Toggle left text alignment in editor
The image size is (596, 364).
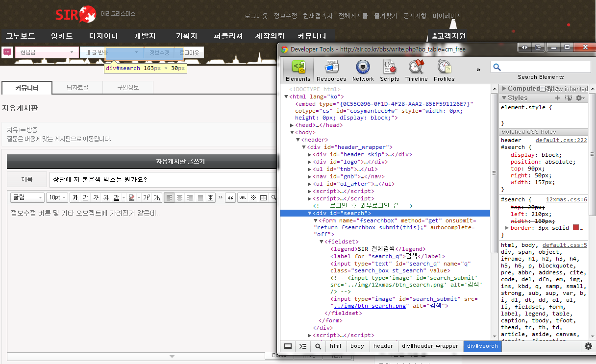(169, 198)
